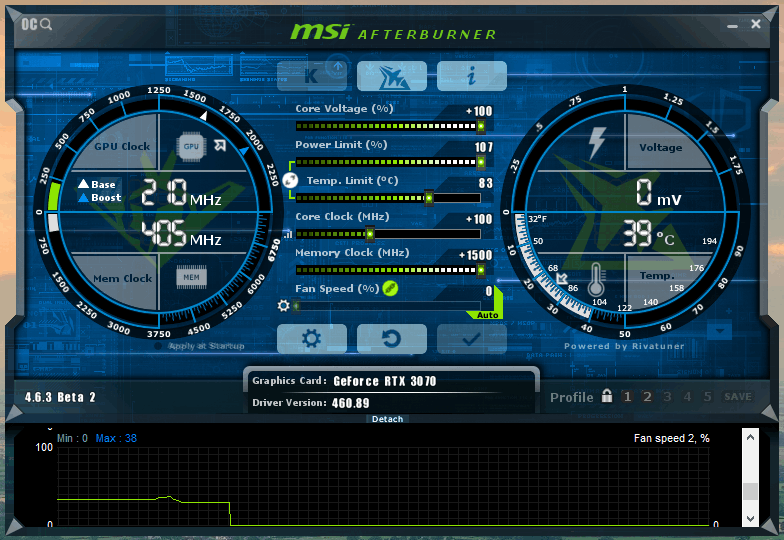This screenshot has height=540, width=784.
Task: Click the airplane logo button
Action: tap(392, 76)
